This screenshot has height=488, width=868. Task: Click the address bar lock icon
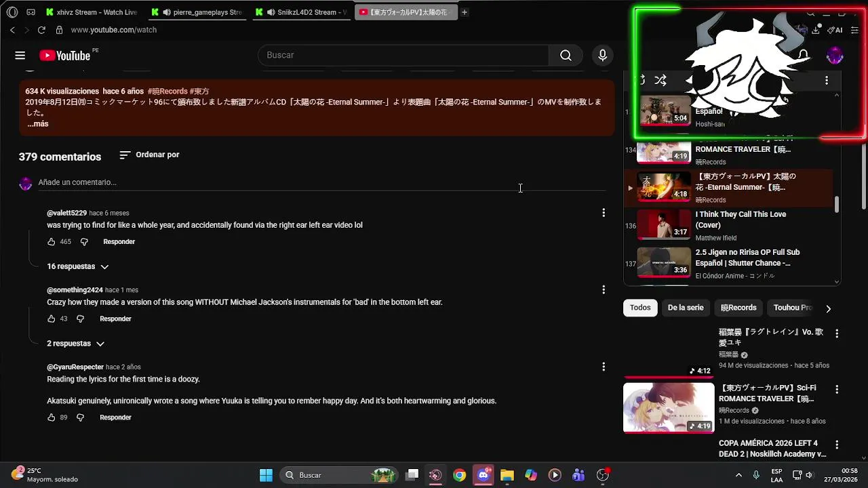click(x=59, y=30)
